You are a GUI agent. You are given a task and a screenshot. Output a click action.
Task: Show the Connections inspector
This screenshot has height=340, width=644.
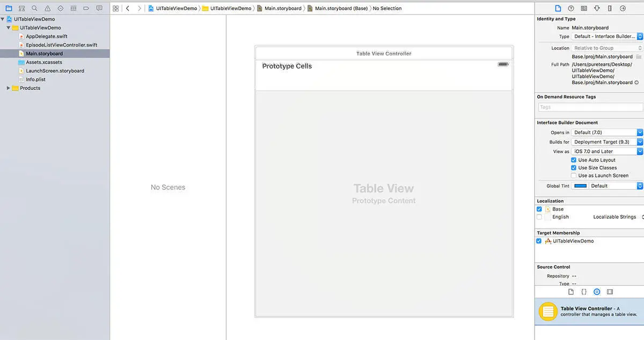click(x=623, y=9)
